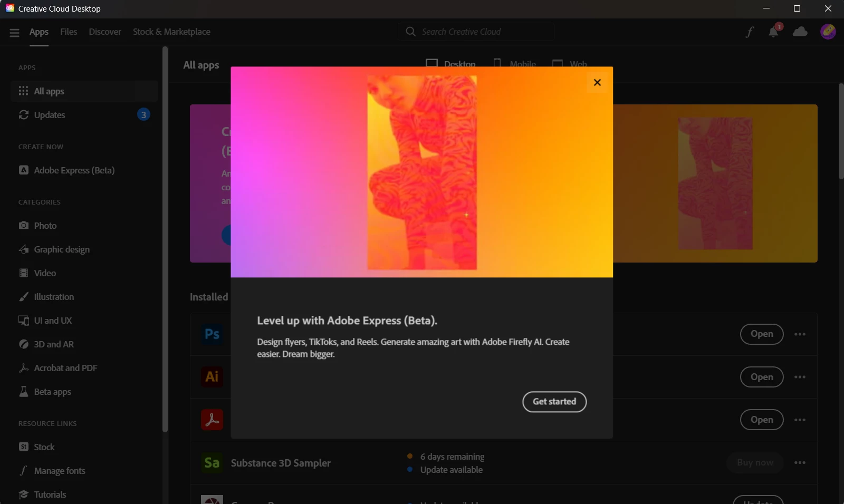
Task: Click the Graphic design pen icon
Action: pos(24,249)
